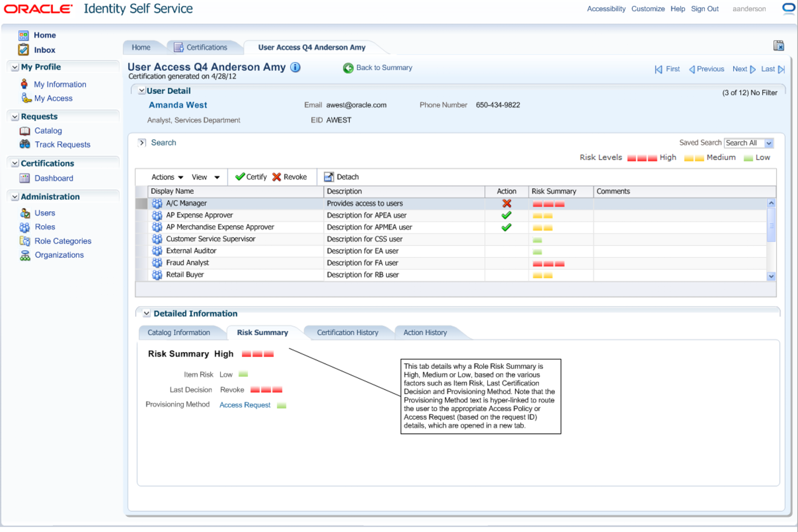Open the View menu dropdown
The width and height of the screenshot is (798, 532).
[206, 177]
